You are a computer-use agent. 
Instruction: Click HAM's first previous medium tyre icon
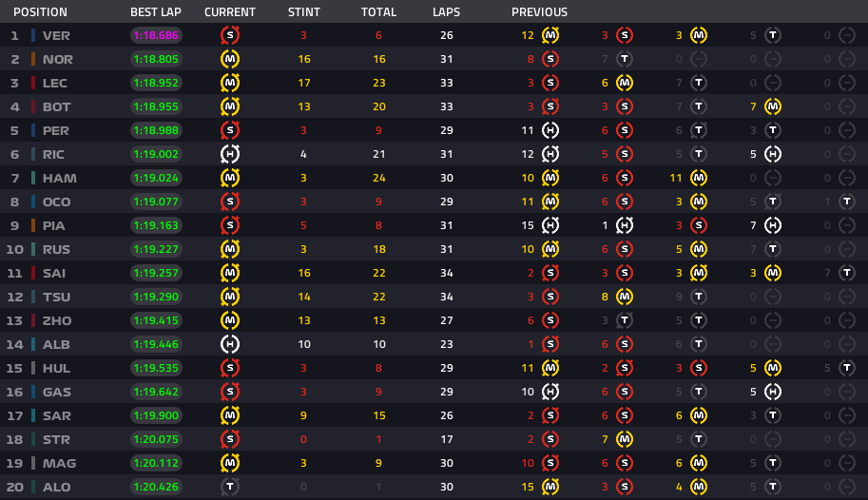[x=550, y=178]
